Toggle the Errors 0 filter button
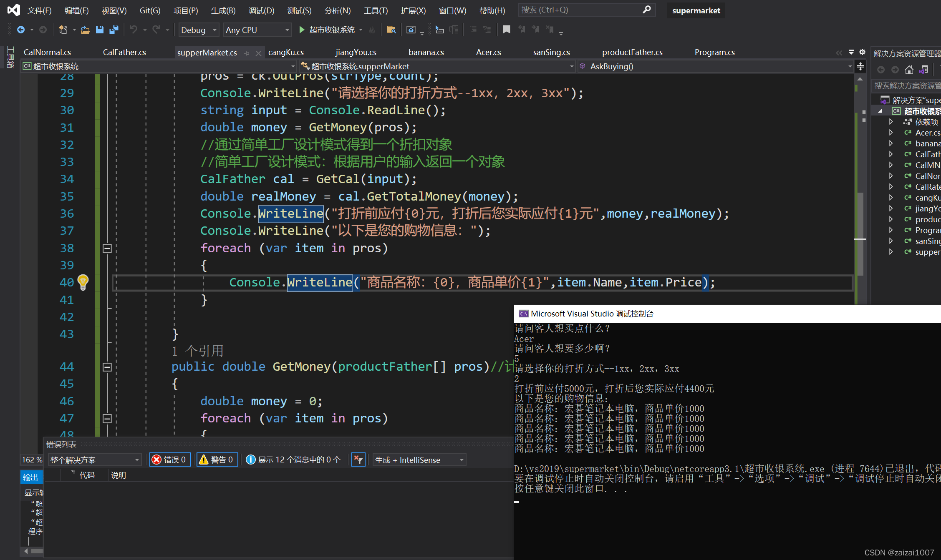The height and width of the screenshot is (560, 941). 170,460
